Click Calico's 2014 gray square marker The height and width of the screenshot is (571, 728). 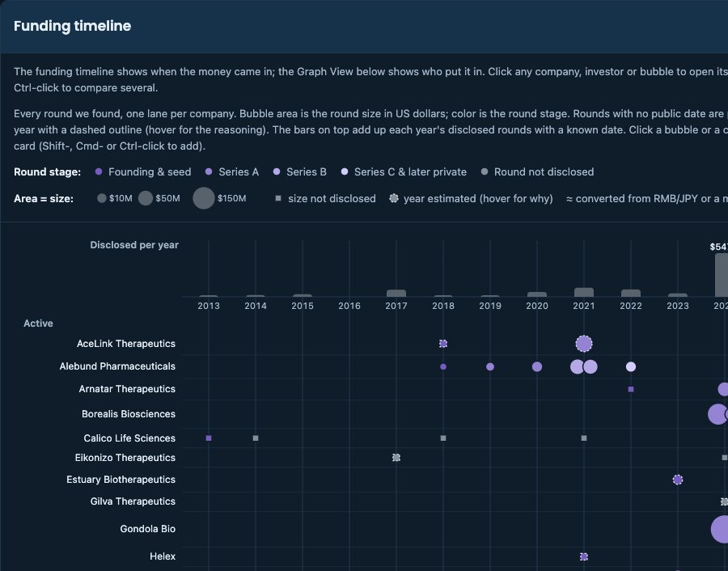click(x=256, y=438)
